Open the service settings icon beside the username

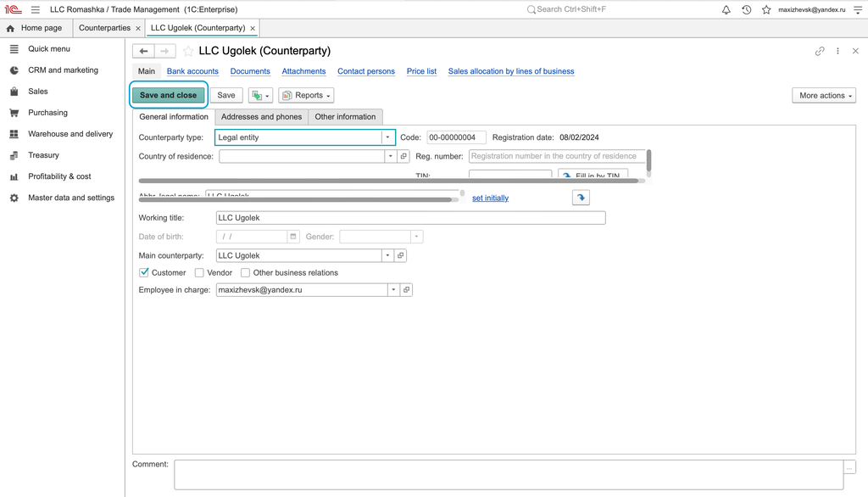(x=858, y=9)
